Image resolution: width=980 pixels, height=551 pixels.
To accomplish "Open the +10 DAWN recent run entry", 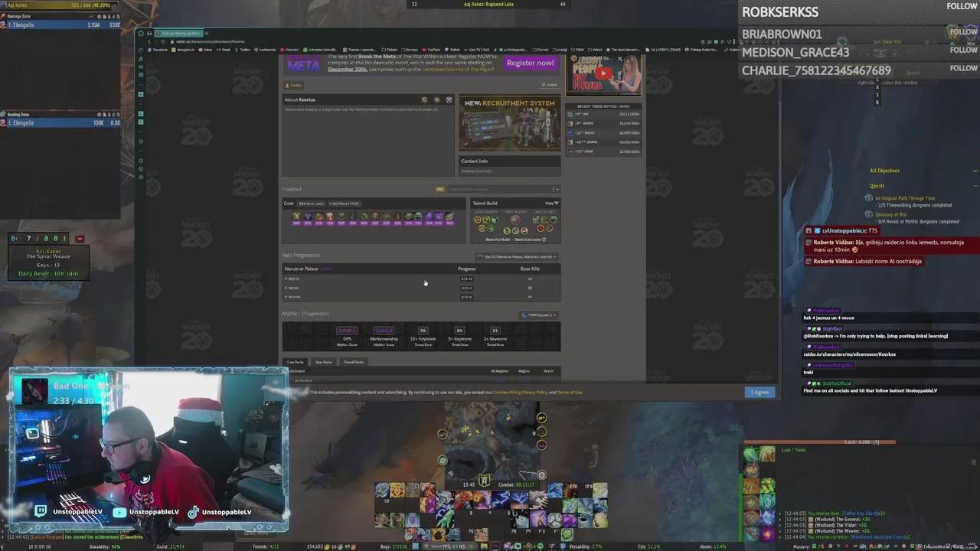I will tap(604, 142).
